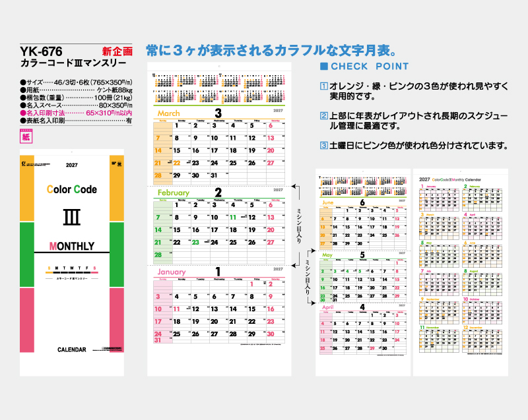Click the 用紙 ケント紙88kg specification row

click(x=76, y=90)
